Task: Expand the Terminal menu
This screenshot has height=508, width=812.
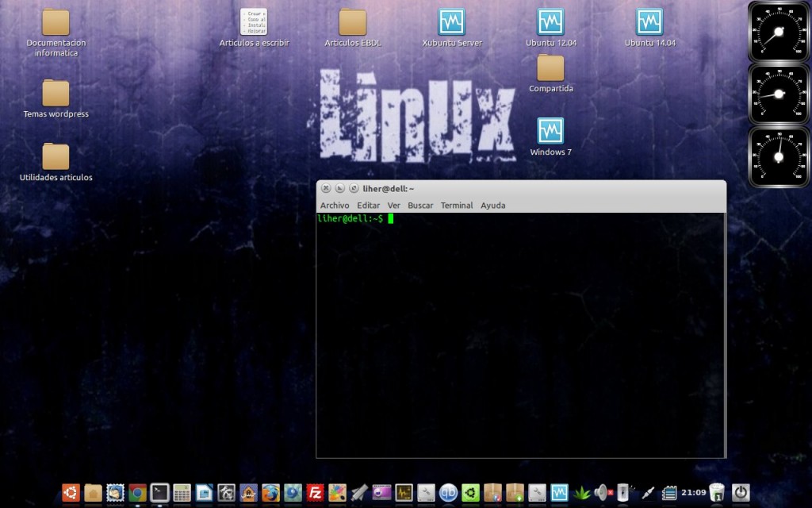Action: point(457,206)
